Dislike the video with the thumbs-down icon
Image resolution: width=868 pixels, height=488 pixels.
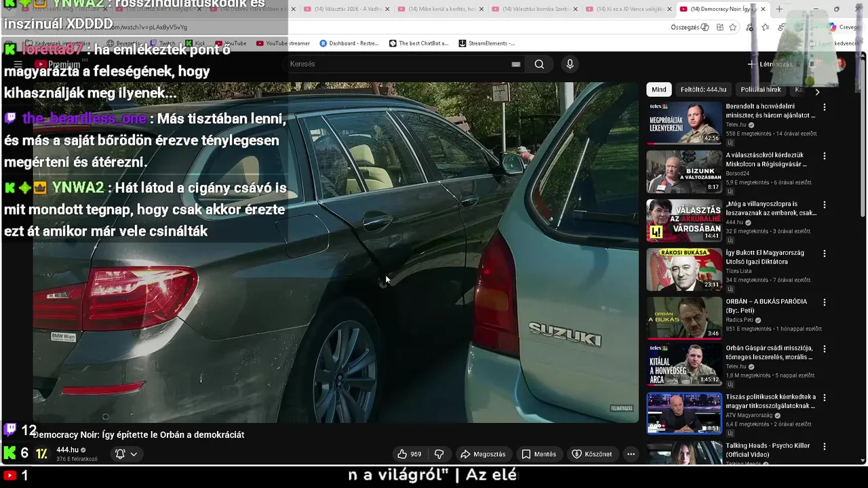(439, 454)
